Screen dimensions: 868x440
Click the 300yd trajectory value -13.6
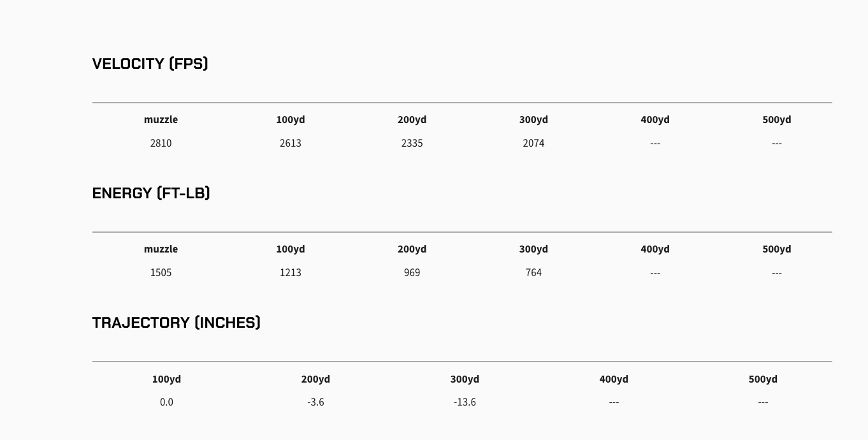tap(465, 402)
